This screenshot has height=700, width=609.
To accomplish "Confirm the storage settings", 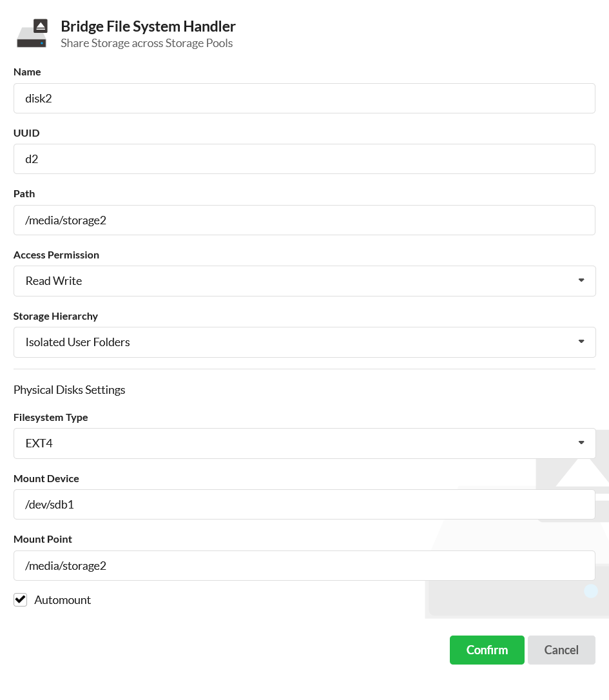I will point(487,650).
